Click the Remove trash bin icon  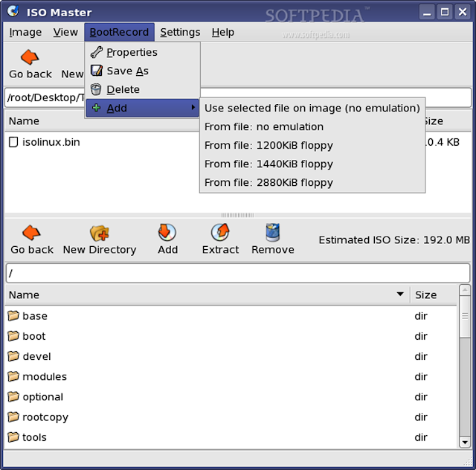point(273,233)
